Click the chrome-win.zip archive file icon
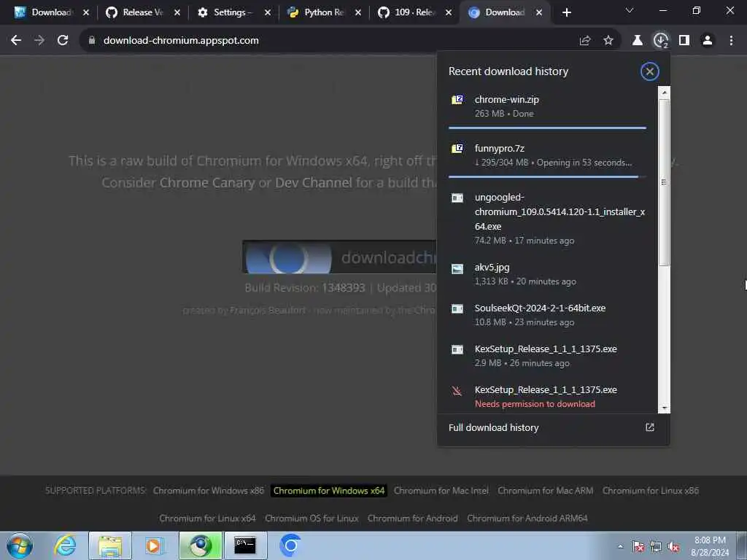The image size is (747, 560). point(457,99)
